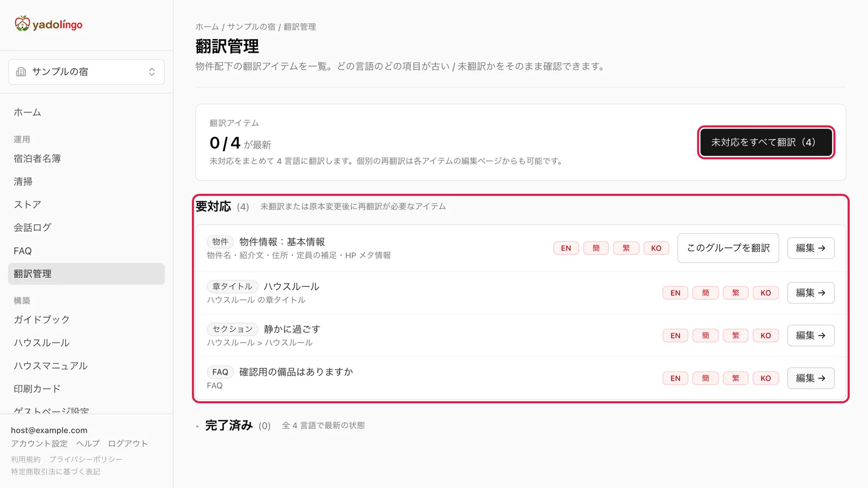Image resolution: width=868 pixels, height=488 pixels.
Task: Open 会話ログ from the sidebar
Action: point(33,228)
